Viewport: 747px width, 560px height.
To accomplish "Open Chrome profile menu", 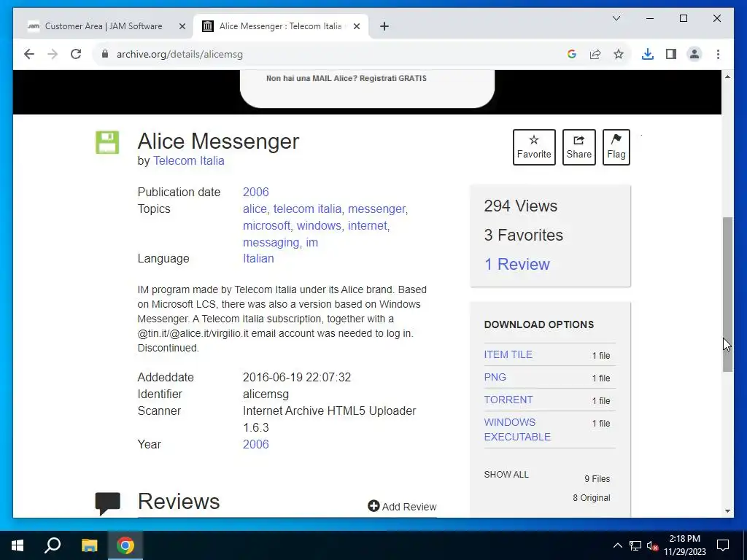I will click(x=694, y=54).
